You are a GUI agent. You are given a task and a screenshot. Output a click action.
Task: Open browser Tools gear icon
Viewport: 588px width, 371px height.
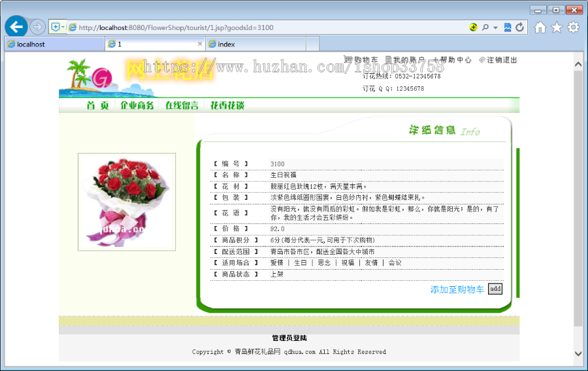coord(574,27)
